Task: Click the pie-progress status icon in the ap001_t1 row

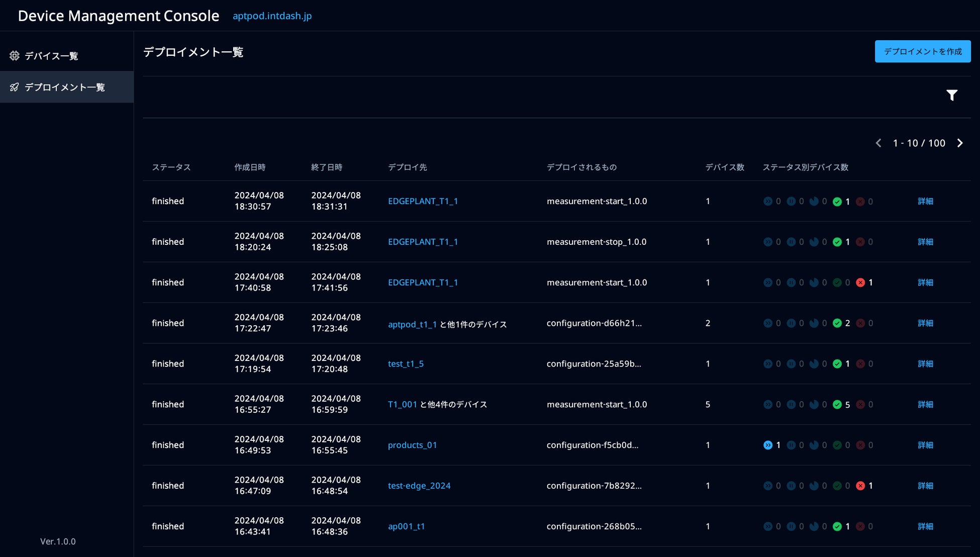Action: (x=814, y=526)
